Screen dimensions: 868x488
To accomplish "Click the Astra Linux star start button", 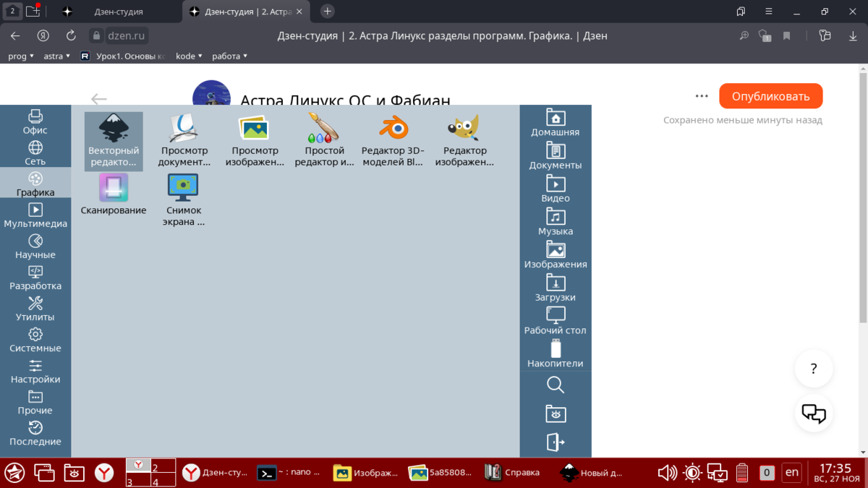I will click(x=14, y=473).
